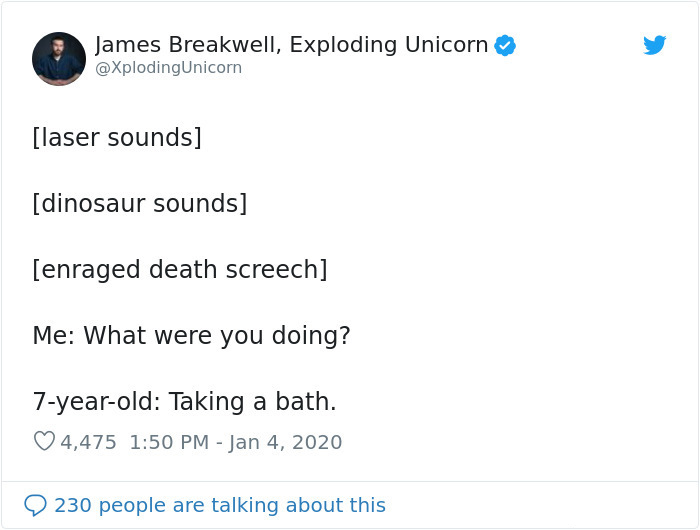The height and width of the screenshot is (530, 700).
Task: Click the word 'Me:' in the tweet
Action: click(x=54, y=335)
